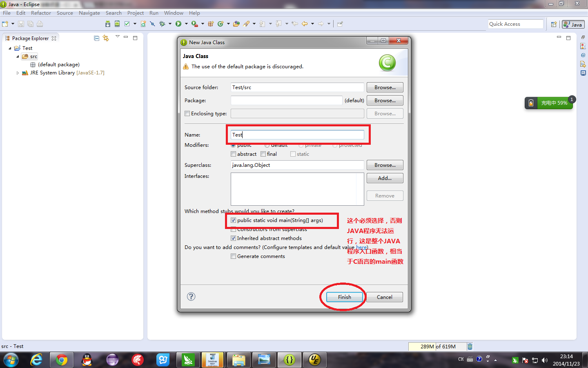Click Browse next to Source folder

(385, 88)
